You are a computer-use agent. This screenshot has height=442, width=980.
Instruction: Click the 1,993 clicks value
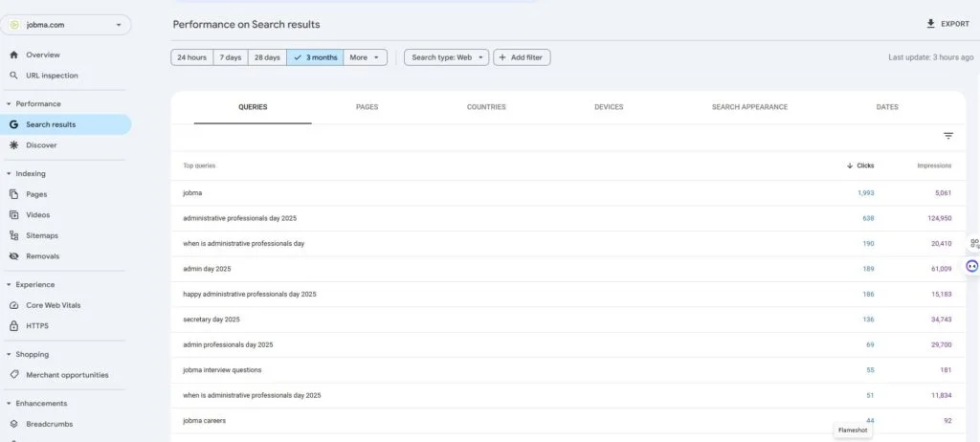(865, 193)
